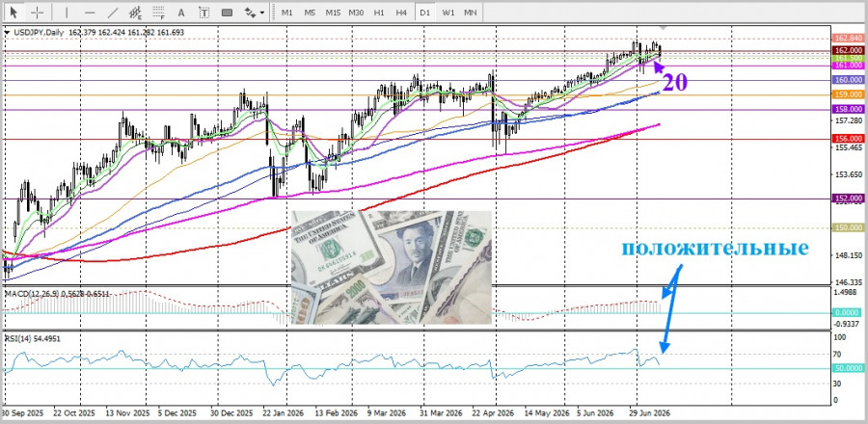Click the 152.000 level label

coord(848,198)
